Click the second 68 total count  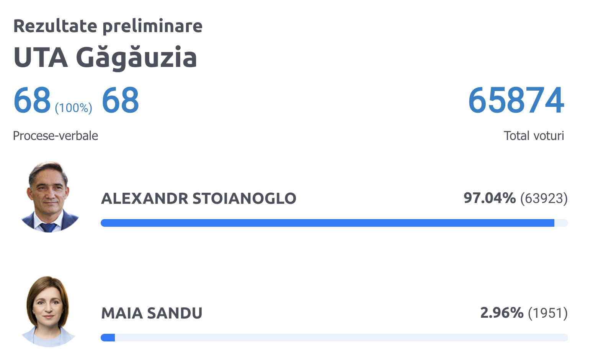[x=120, y=100]
